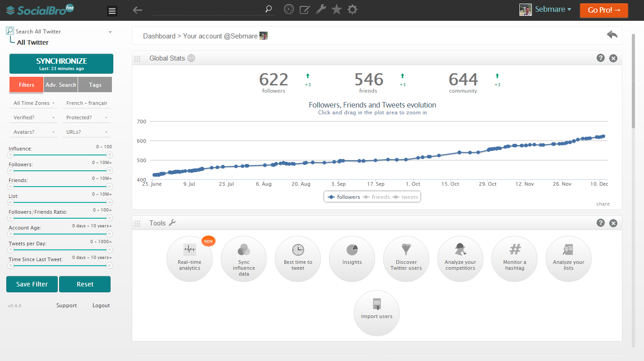Open the Monitor a hashtag tool
The height and width of the screenshot is (361, 644).
point(514,259)
